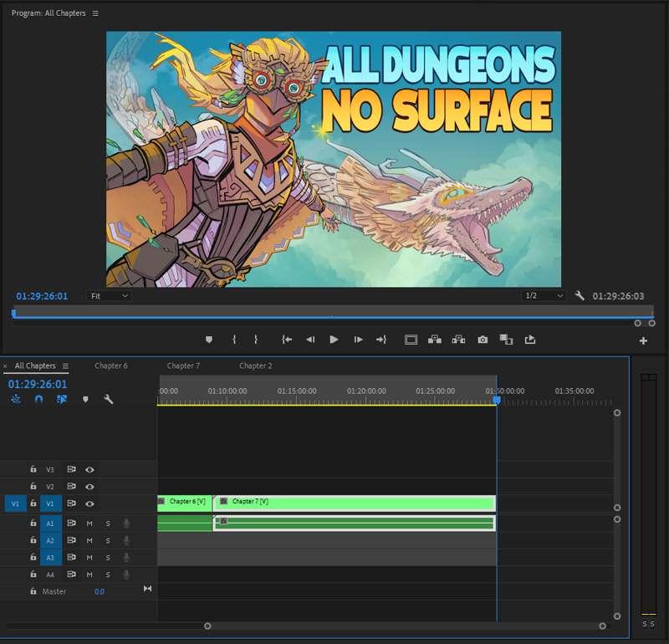Open Program monitor wrench settings
The image size is (669, 644).
point(580,295)
